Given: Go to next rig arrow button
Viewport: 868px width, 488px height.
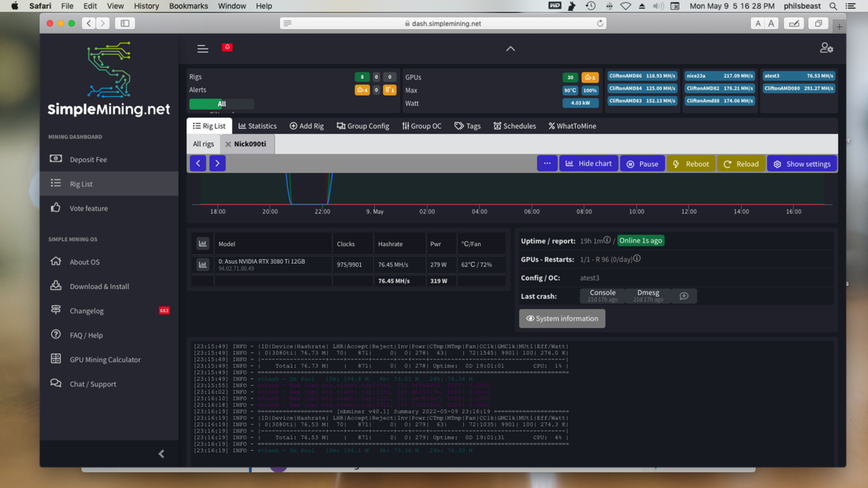Looking at the screenshot, I should [217, 163].
